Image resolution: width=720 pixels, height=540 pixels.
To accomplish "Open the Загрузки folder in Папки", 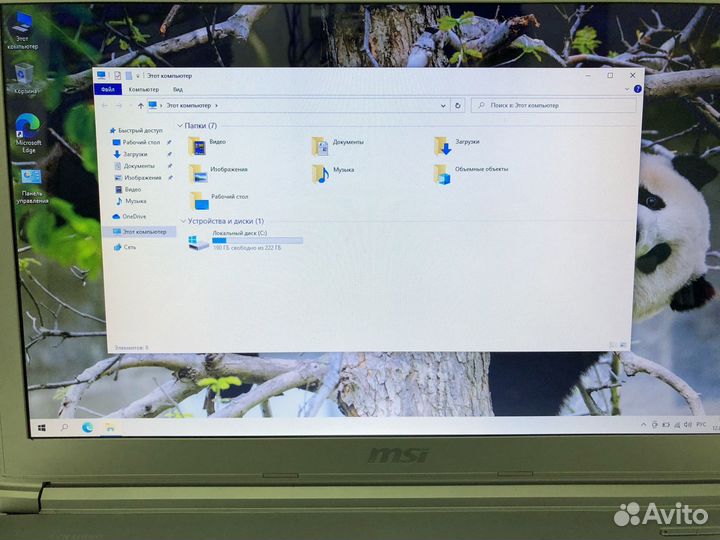I will [457, 146].
